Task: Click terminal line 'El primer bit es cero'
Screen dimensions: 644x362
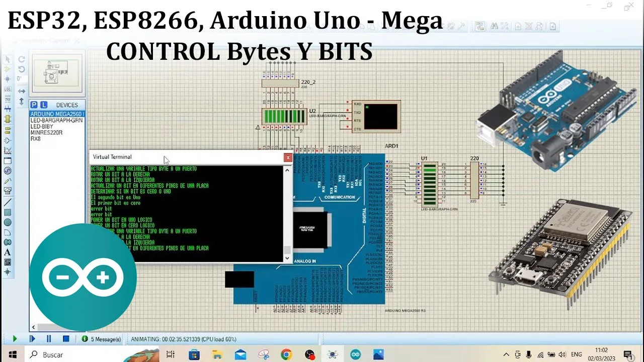Action: 115,203
